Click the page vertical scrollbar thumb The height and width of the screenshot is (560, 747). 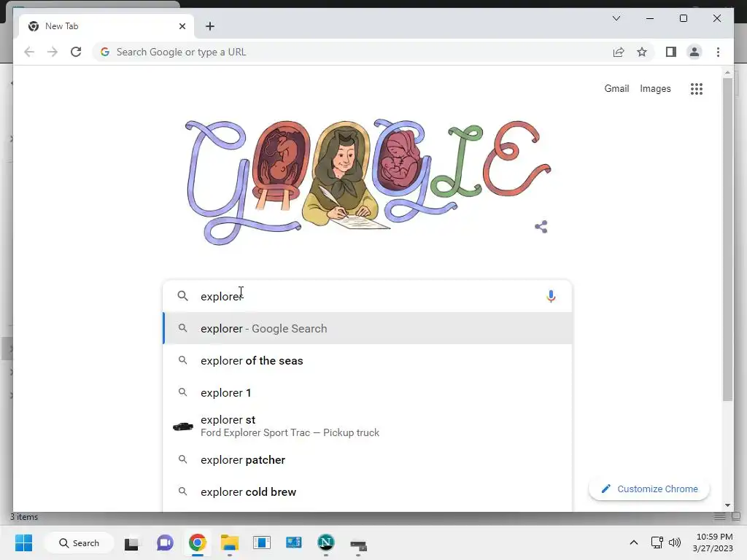(x=727, y=239)
